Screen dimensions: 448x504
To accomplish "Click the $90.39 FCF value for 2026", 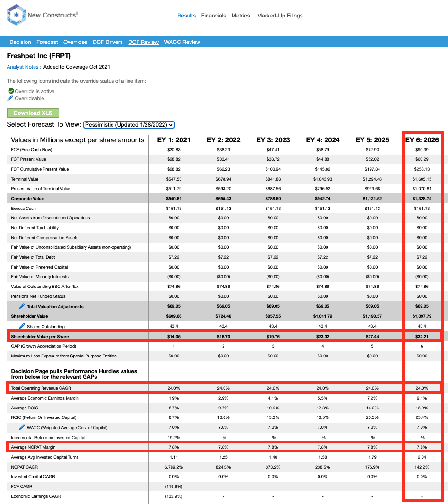I will coord(422,150).
